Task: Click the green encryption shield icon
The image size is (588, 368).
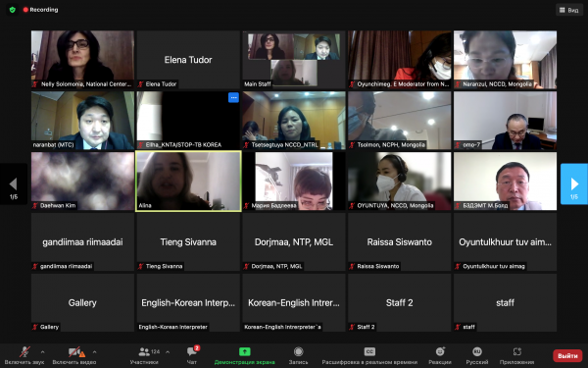Action: tap(13, 10)
